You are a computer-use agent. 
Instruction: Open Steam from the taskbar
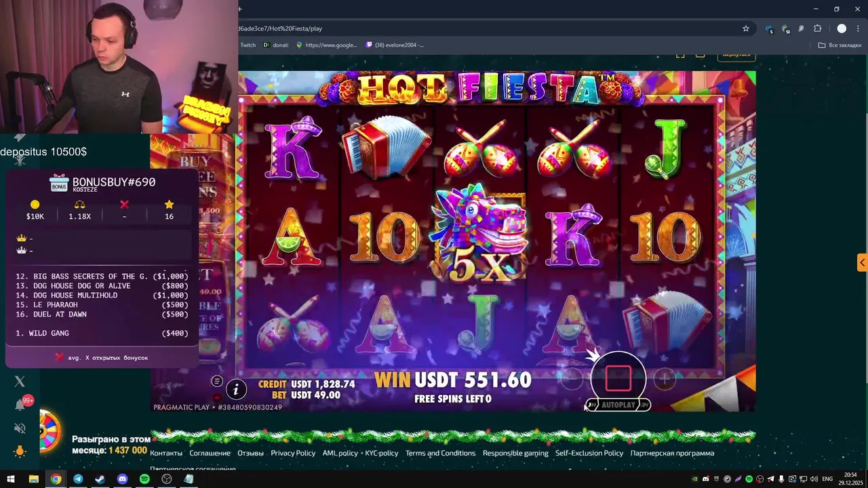click(100, 479)
